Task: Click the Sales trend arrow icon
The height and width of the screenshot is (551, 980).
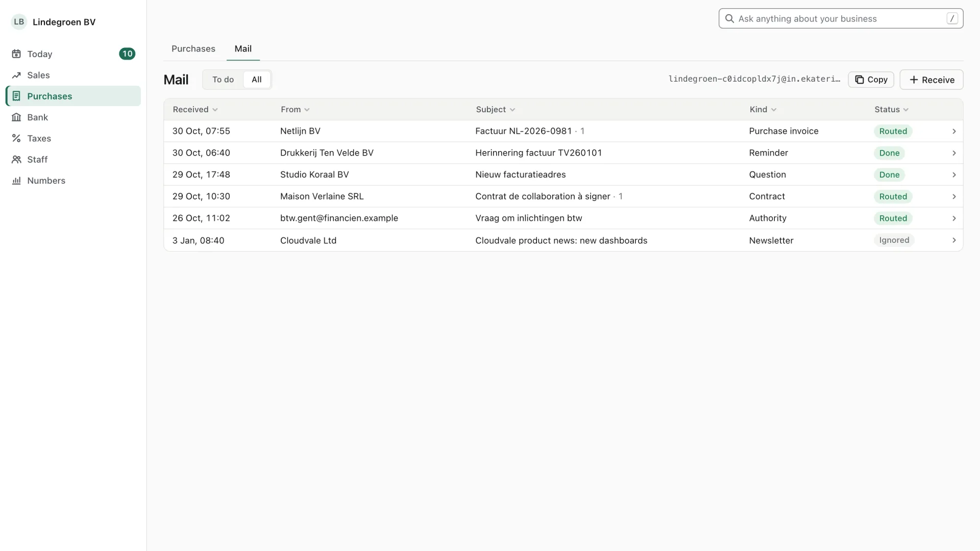Action: click(x=16, y=75)
